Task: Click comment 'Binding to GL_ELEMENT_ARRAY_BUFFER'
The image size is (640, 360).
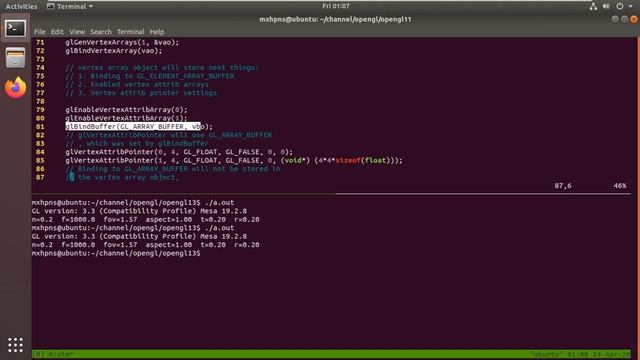Action: pyautogui.click(x=149, y=76)
